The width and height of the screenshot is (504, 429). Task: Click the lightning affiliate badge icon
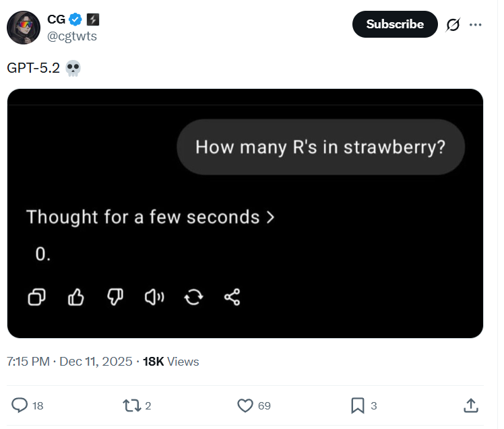point(93,20)
